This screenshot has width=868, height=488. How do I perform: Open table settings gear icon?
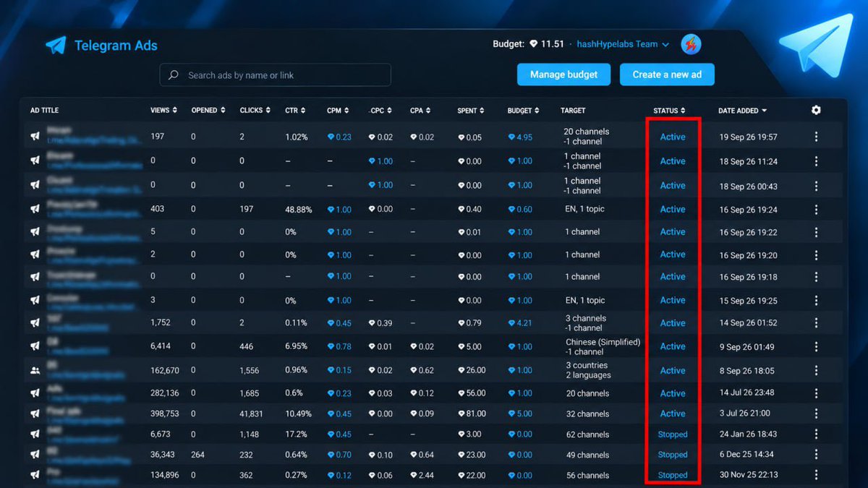816,110
